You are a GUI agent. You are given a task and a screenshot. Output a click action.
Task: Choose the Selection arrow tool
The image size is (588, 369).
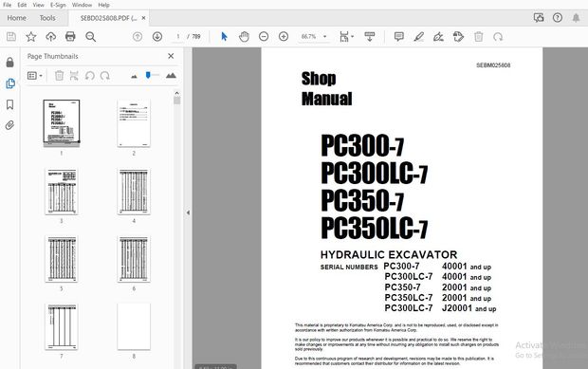click(224, 36)
